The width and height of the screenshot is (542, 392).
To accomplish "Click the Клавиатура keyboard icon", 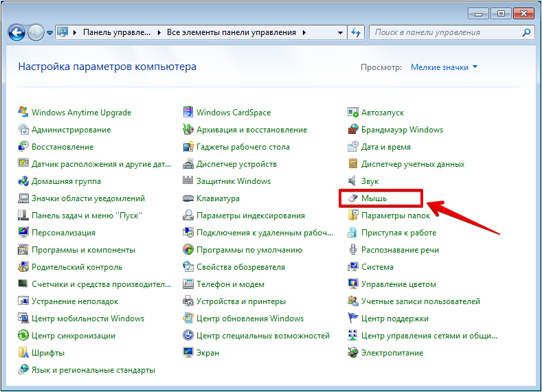I will pyautogui.click(x=188, y=198).
